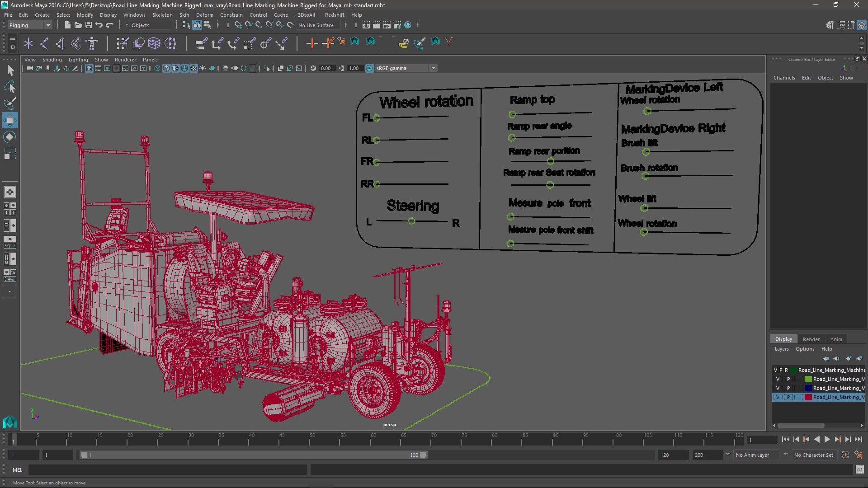Screen dimensions: 868x488
Task: Click the blue layer color swatch
Action: 808,388
